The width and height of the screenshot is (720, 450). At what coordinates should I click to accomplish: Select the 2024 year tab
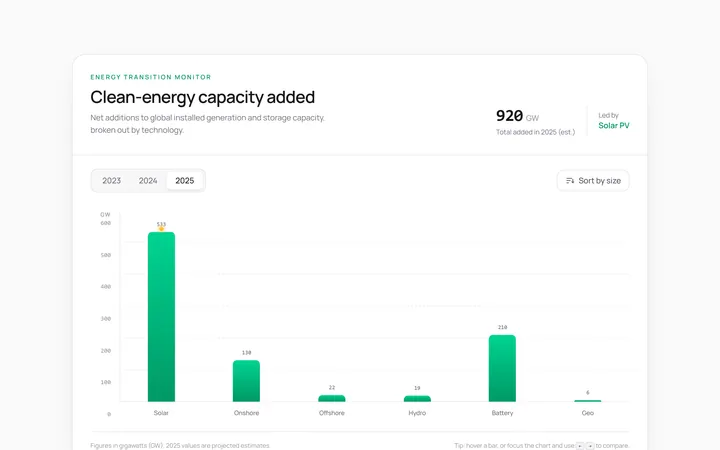tap(148, 181)
